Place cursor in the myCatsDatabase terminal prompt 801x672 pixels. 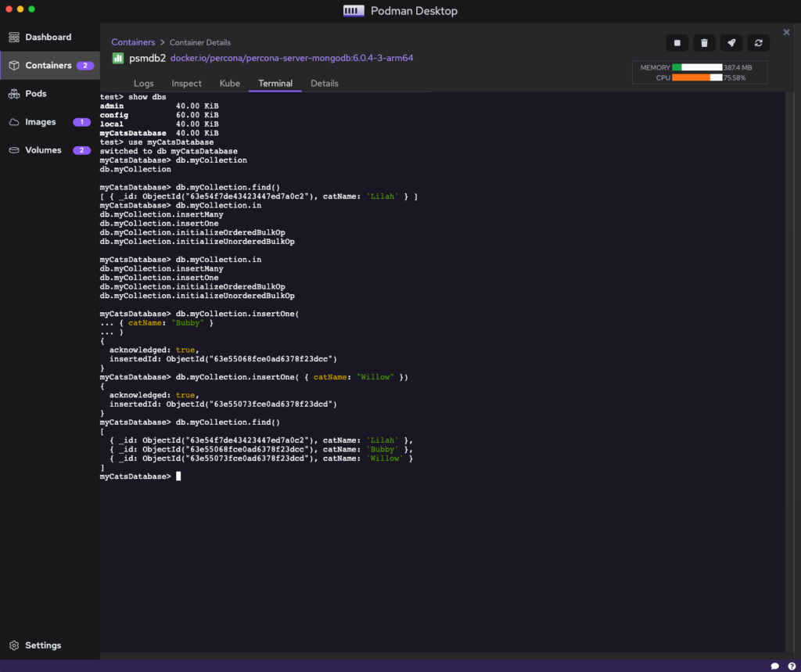(x=178, y=476)
